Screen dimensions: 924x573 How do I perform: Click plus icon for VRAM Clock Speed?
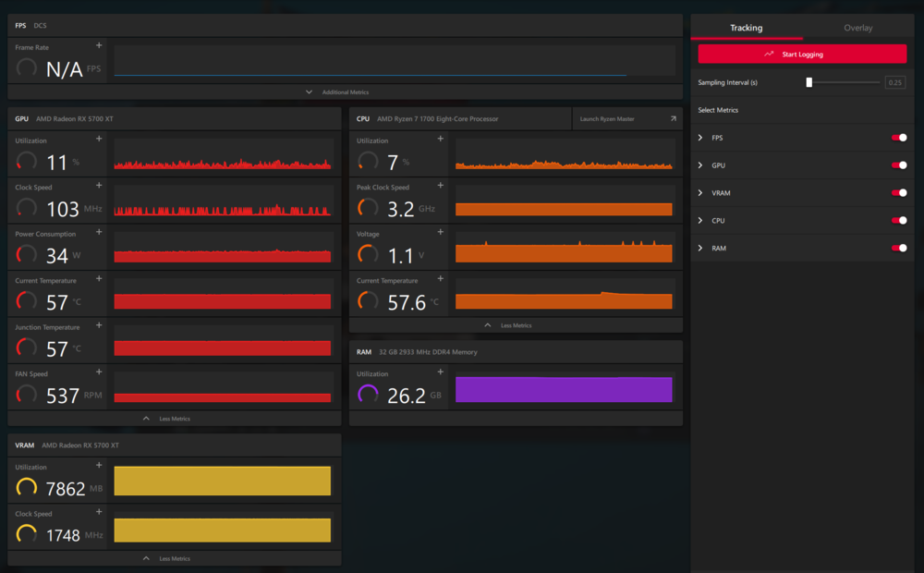click(x=99, y=512)
